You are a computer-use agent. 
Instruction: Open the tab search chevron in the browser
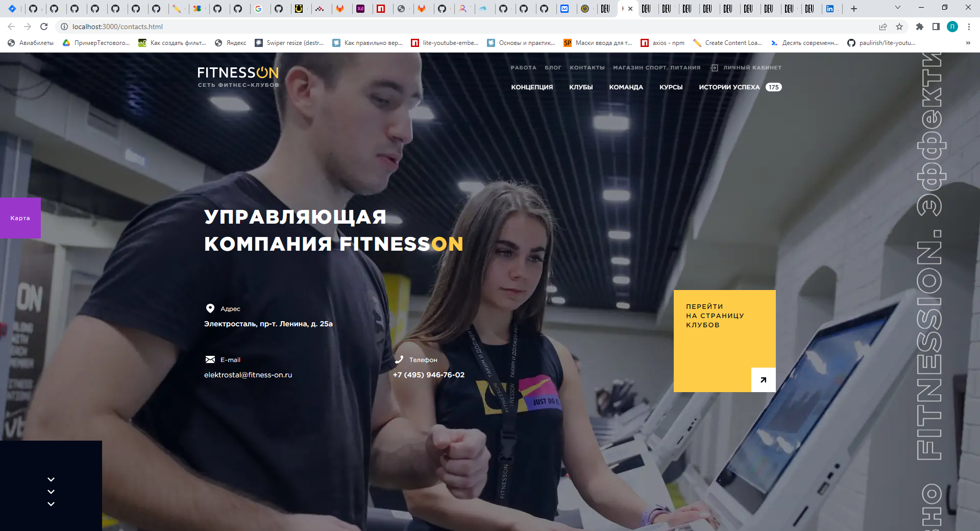(x=897, y=8)
